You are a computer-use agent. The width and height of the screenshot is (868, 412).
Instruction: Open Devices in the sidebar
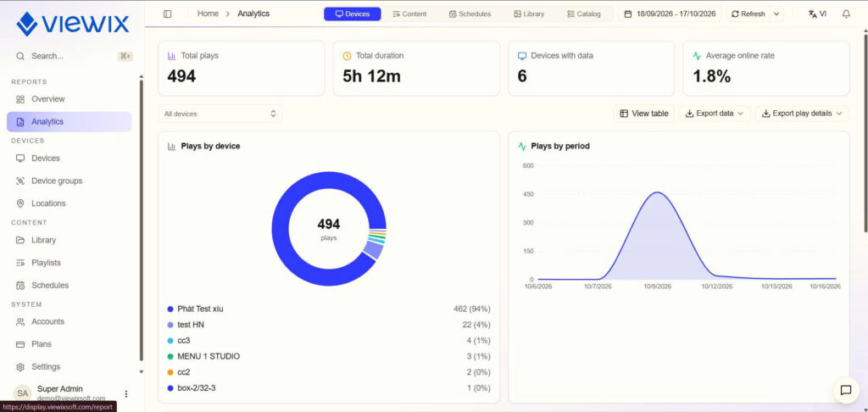tap(70, 159)
